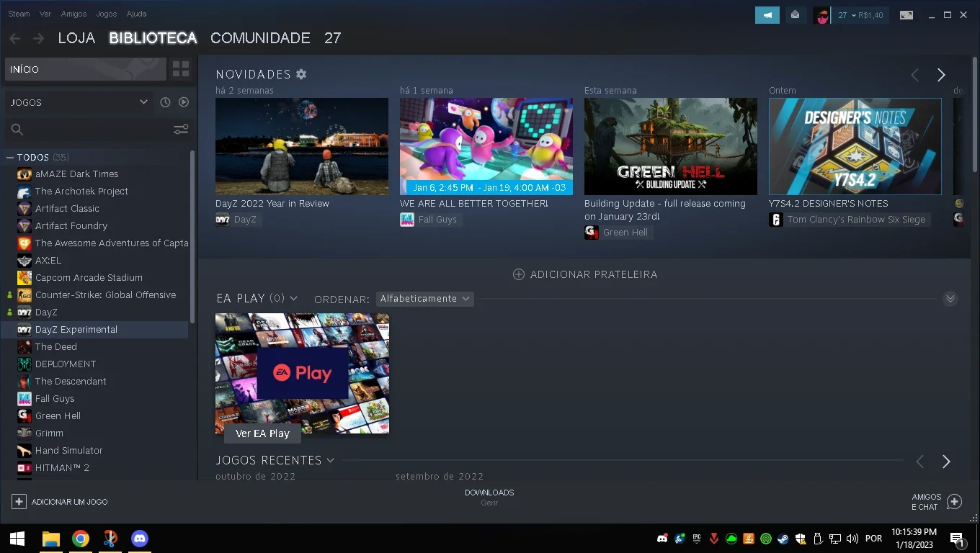The height and width of the screenshot is (553, 980).
Task: Open DayZ 2022 Year in Review thumbnail
Action: tap(302, 146)
